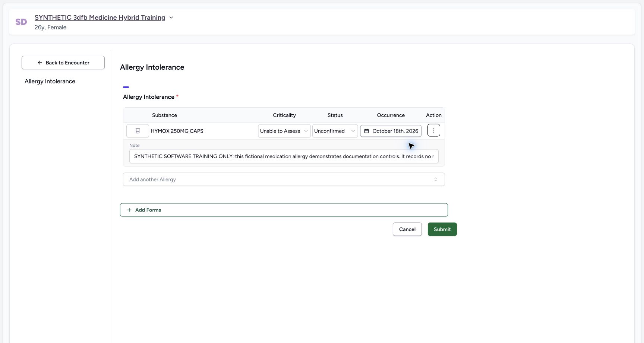Viewport: 644px width, 343px height.
Task: Submit the allergy intolerance form
Action: click(x=442, y=229)
